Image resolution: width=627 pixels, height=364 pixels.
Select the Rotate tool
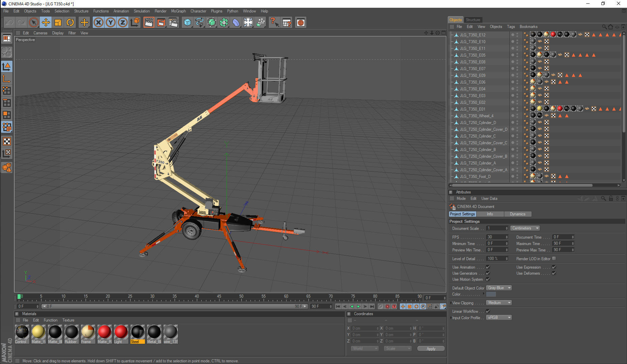click(70, 23)
